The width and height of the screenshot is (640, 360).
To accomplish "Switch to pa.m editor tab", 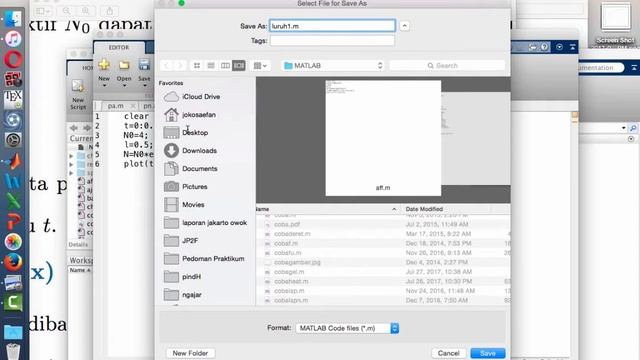I will [x=116, y=106].
